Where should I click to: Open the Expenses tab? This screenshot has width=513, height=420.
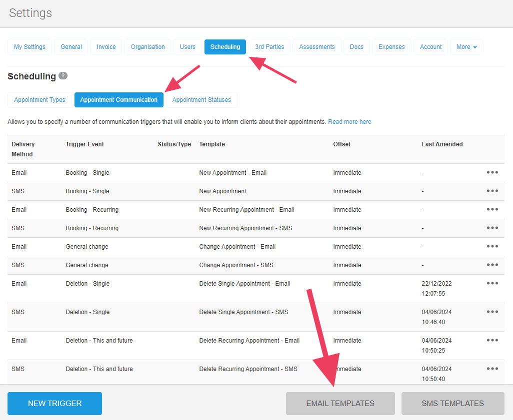coord(391,47)
